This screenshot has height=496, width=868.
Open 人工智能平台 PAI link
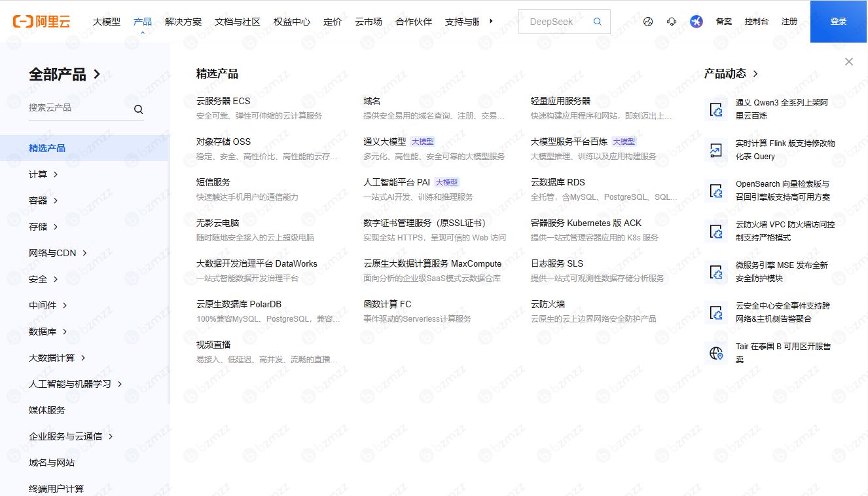tap(397, 182)
